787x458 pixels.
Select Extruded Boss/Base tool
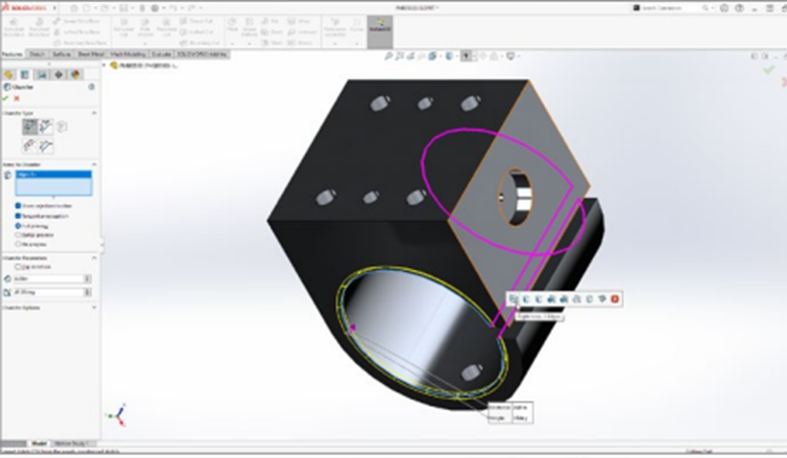pyautogui.click(x=14, y=28)
